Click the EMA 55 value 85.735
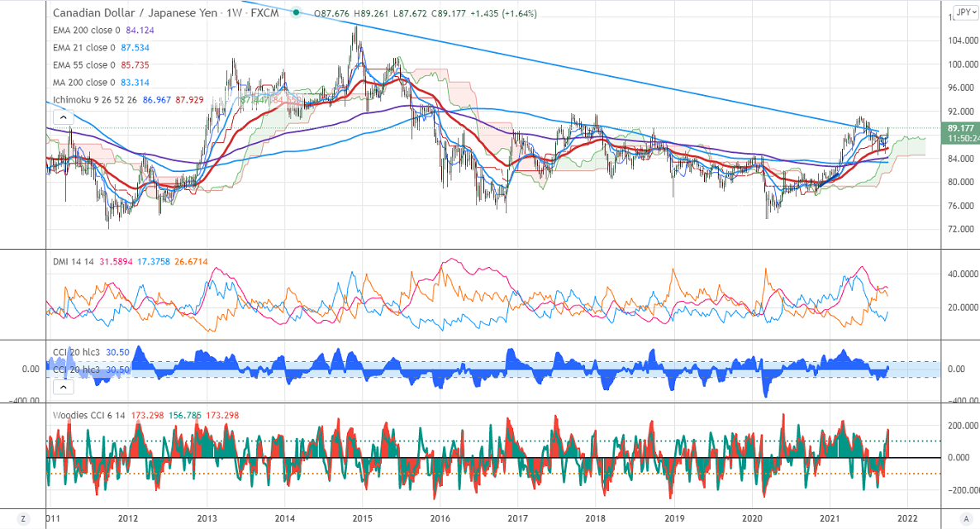The height and width of the screenshot is (529, 980). pyautogui.click(x=135, y=65)
